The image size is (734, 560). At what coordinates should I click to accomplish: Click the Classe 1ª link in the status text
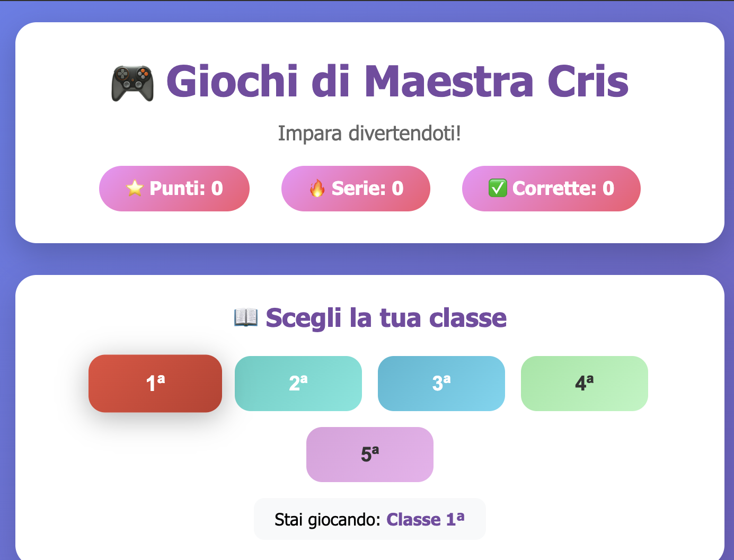[x=426, y=519]
